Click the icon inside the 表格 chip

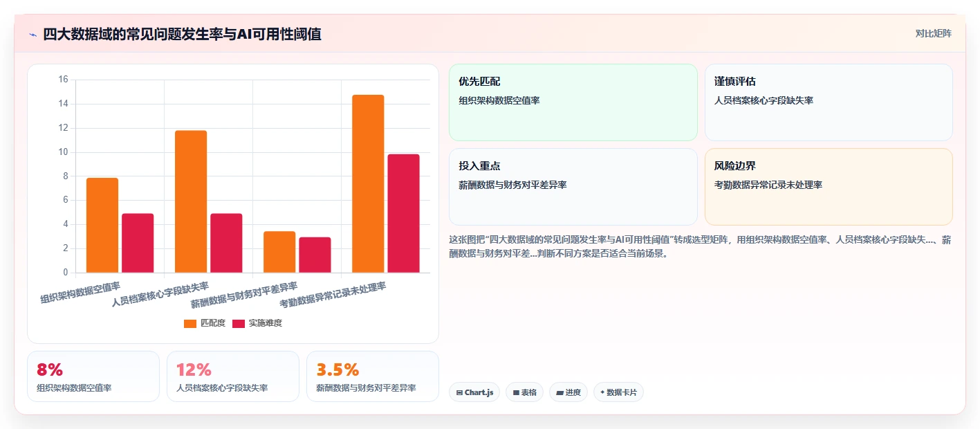tap(516, 392)
